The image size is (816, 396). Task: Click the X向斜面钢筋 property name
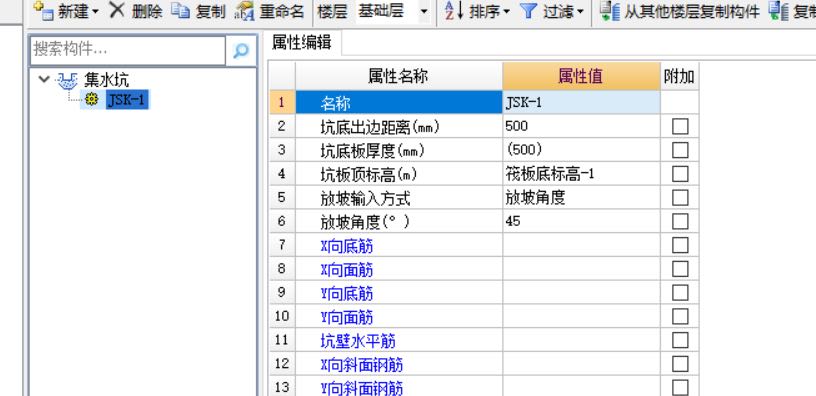(x=362, y=365)
